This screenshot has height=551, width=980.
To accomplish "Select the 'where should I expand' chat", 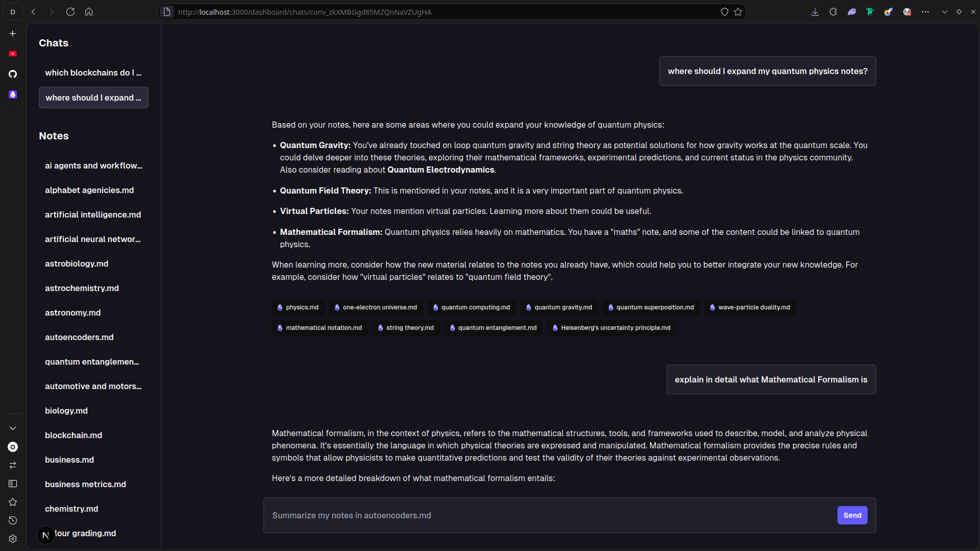I will click(93, 97).
